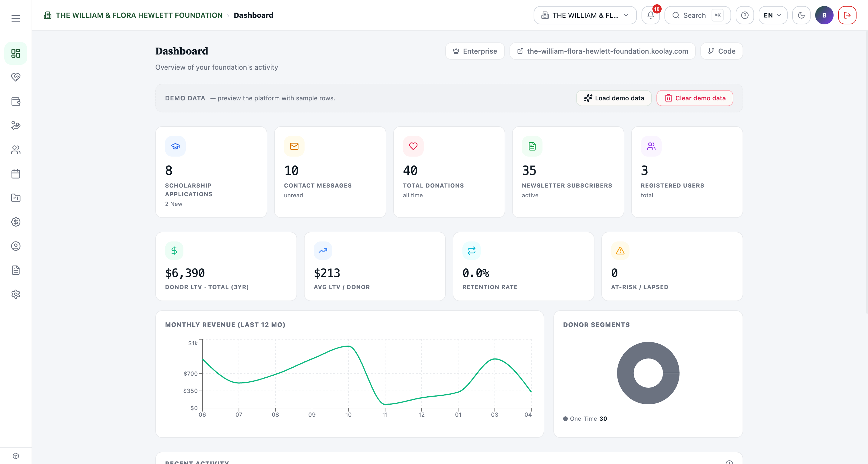Click the Donor Segments heading
The height and width of the screenshot is (464, 868).
pos(596,325)
